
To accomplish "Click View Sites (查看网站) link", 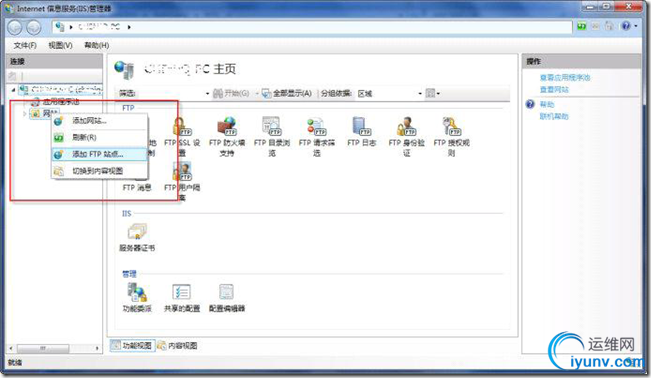I will click(554, 89).
